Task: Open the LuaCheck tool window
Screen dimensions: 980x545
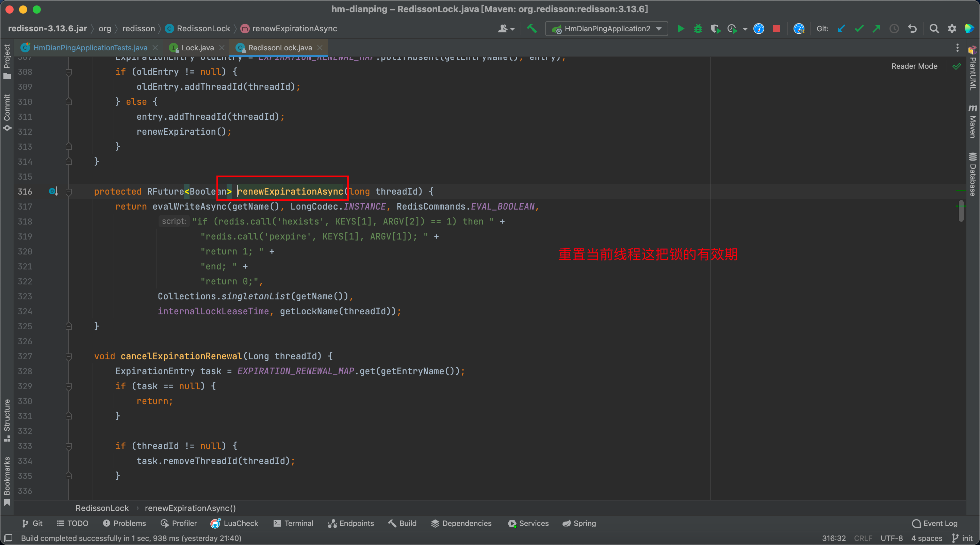Action: (234, 523)
